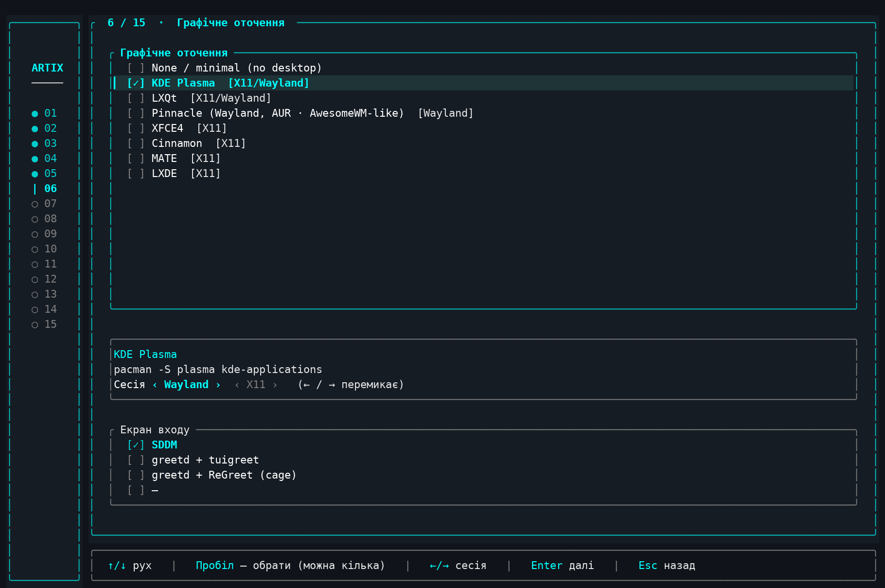Click the ARTIX logo text
885x588 pixels.
click(47, 68)
